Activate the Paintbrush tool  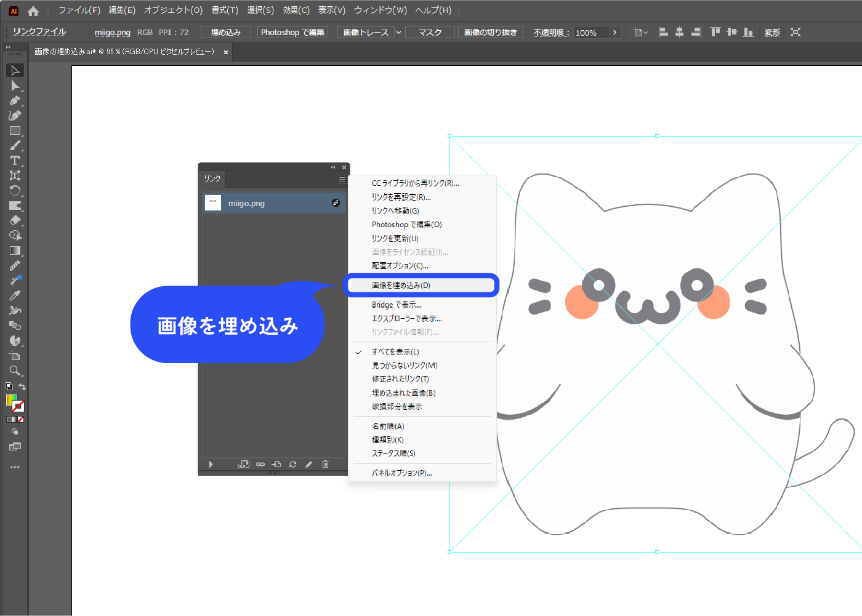tap(15, 146)
